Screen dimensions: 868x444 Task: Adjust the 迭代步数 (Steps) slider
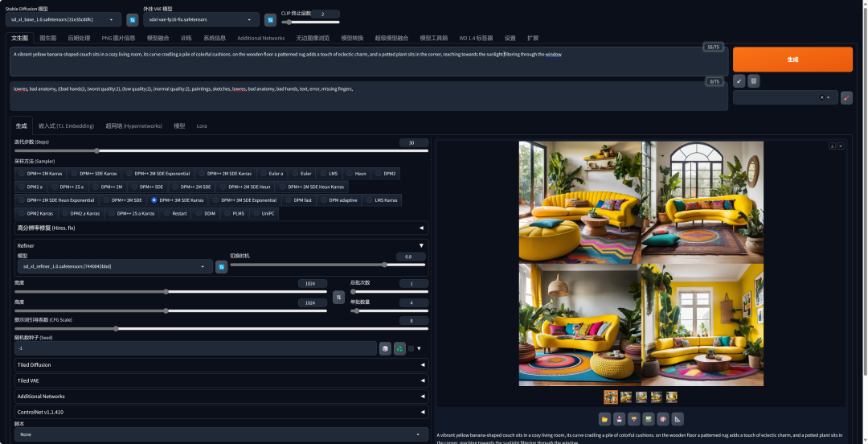(x=96, y=150)
